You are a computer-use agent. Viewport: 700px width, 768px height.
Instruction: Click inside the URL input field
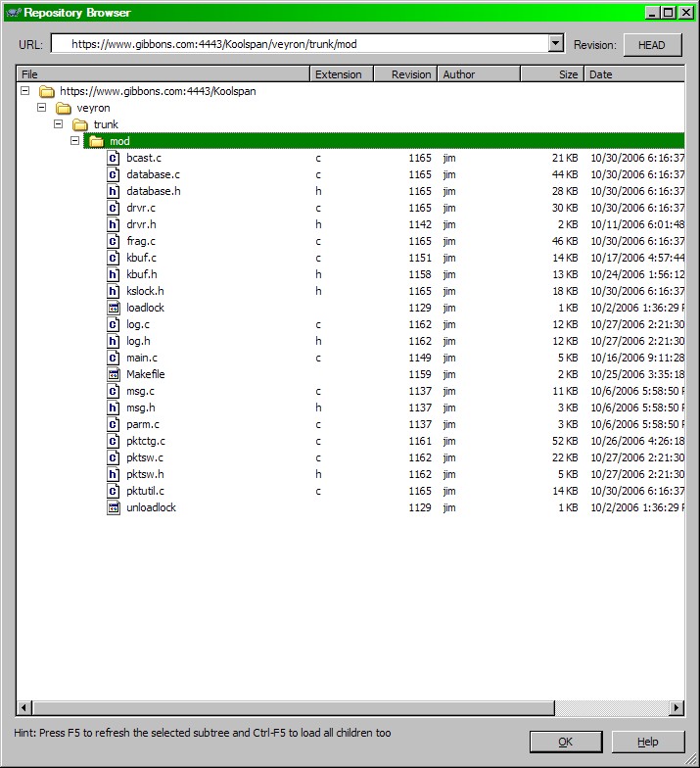point(300,44)
